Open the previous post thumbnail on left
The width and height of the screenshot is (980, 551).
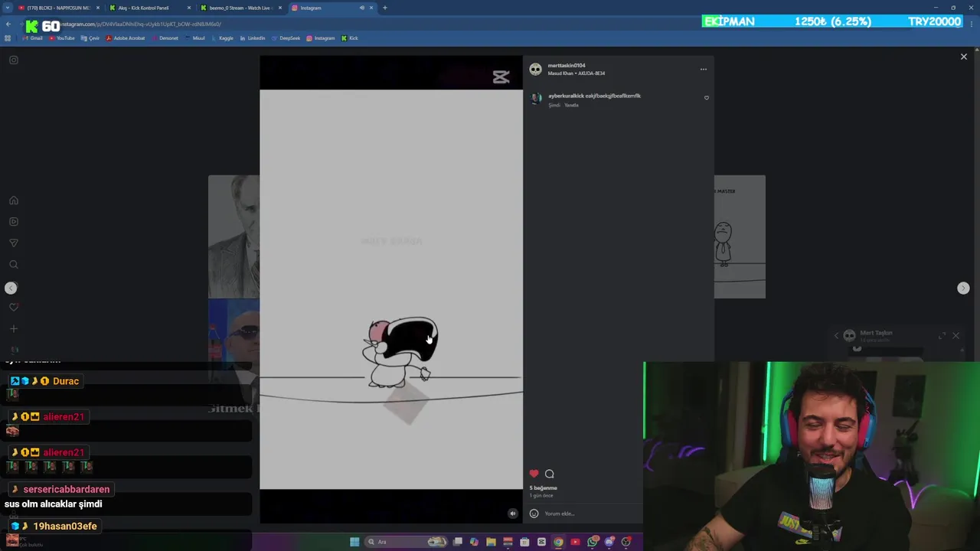(234, 236)
